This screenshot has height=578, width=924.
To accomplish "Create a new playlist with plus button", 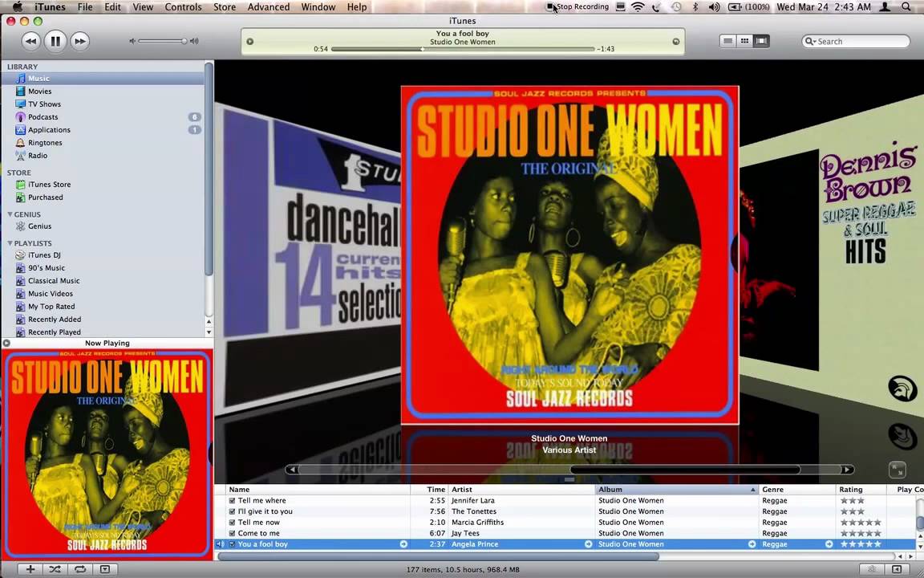I will (x=30, y=569).
